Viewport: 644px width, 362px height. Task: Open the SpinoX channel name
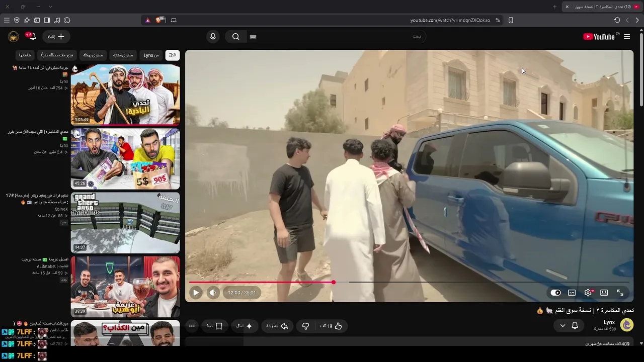point(61,209)
